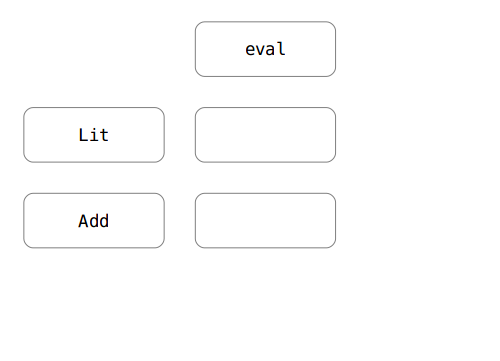Click the text 'eval'

pos(265,49)
